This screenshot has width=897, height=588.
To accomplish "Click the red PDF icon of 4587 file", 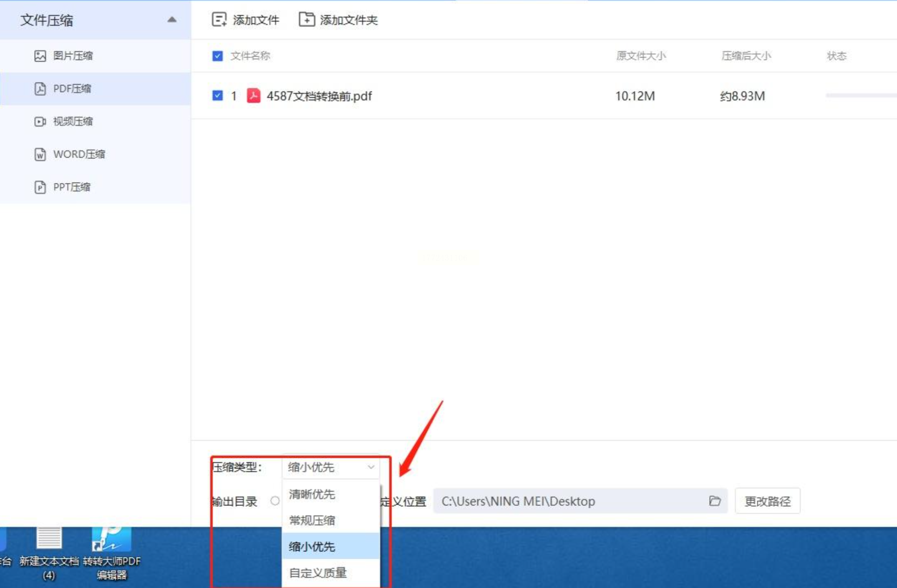I will [x=253, y=96].
